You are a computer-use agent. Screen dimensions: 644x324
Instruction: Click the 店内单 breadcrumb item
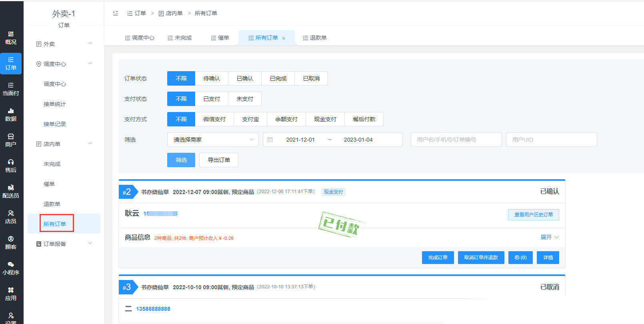[171, 13]
